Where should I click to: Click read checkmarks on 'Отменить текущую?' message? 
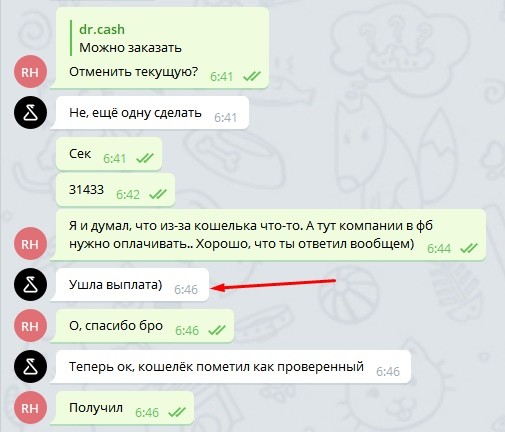[x=252, y=77]
